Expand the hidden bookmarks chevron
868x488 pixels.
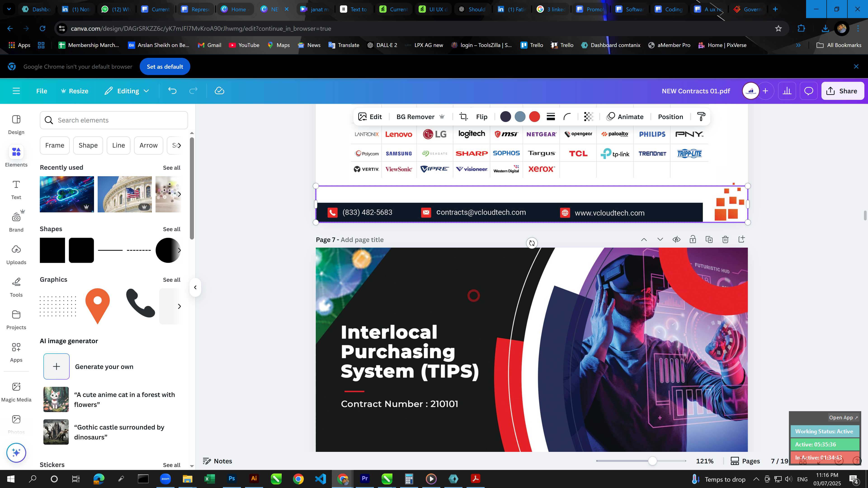[798, 45]
